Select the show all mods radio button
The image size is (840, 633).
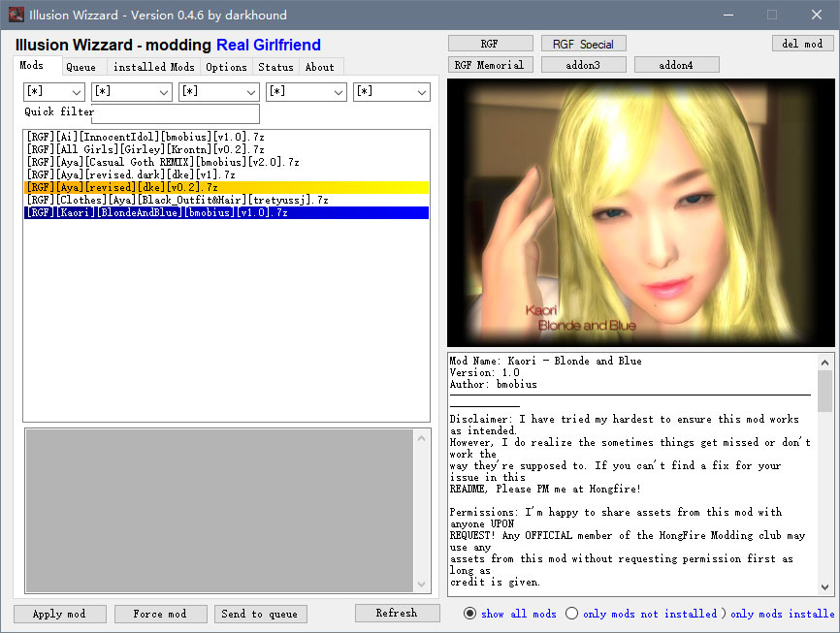[469, 614]
